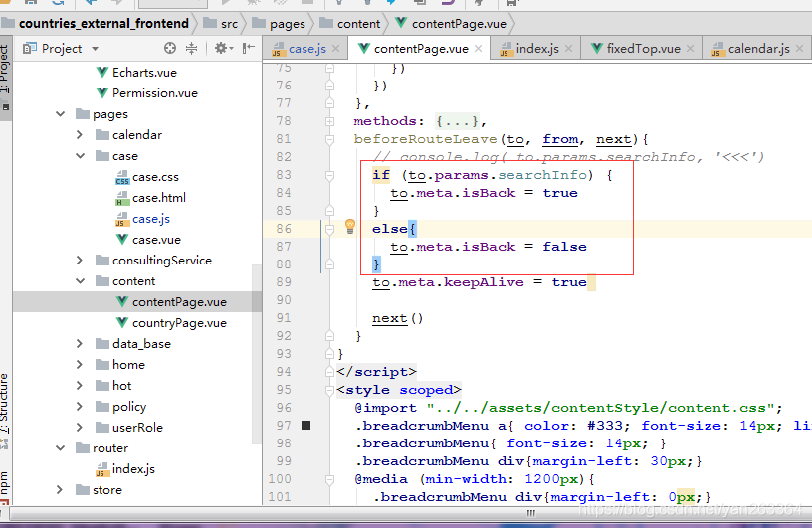Open the Project view type dropdown
This screenshot has width=812, height=528.
(x=95, y=49)
